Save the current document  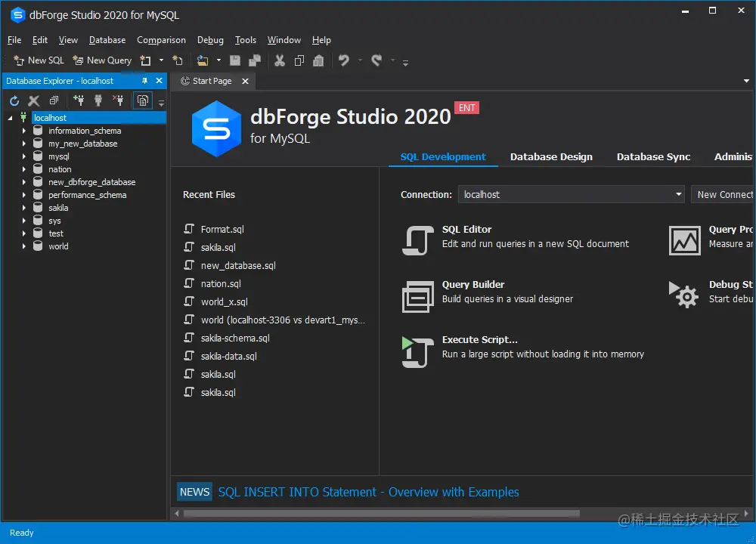pos(234,60)
